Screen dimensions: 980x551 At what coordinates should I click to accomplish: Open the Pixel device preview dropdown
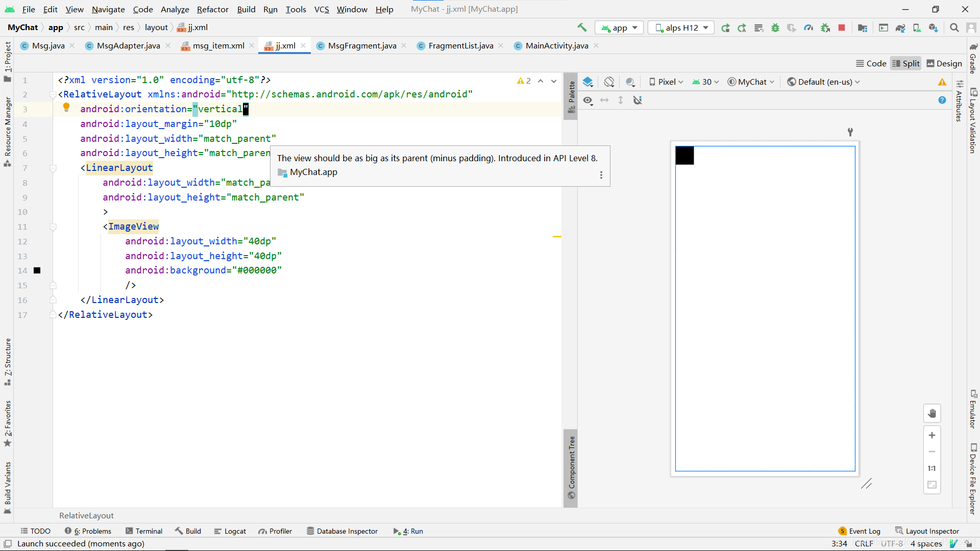(666, 82)
